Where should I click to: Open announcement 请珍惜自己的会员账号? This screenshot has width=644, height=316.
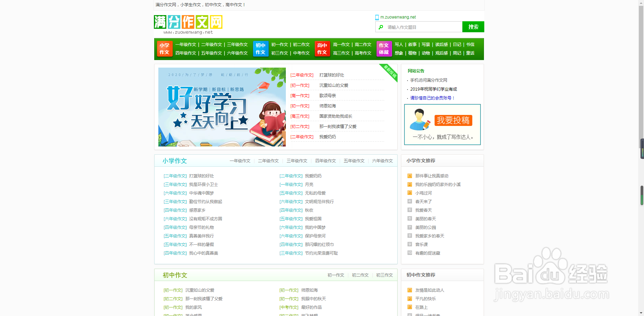click(431, 98)
